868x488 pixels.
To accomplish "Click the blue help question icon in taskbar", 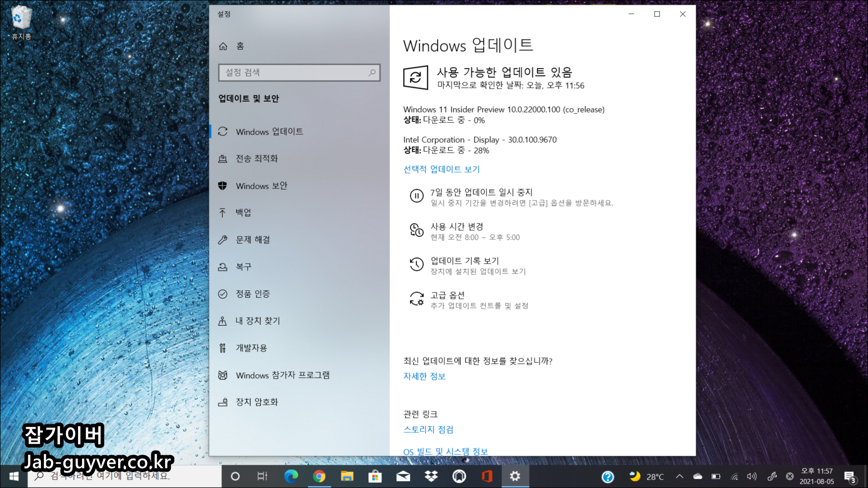I will point(608,477).
